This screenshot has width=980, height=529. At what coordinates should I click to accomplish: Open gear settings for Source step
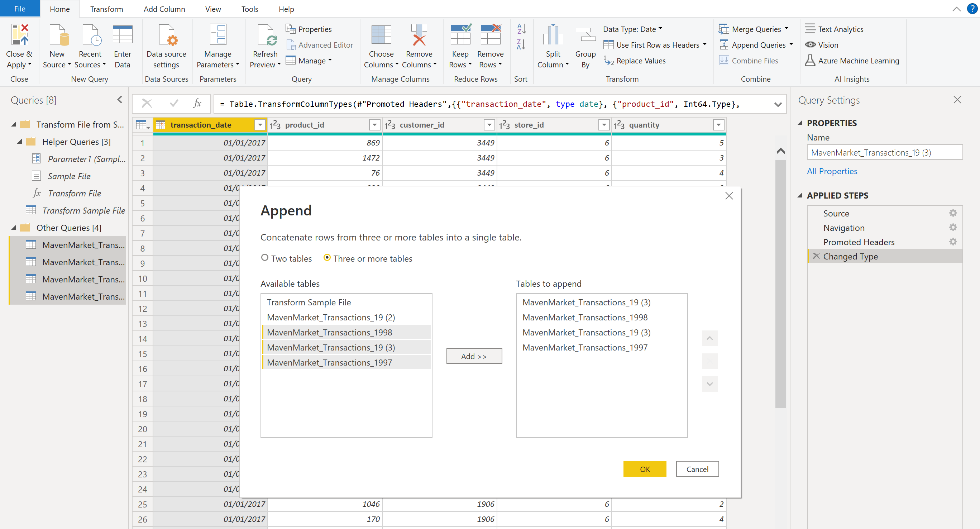pos(953,213)
